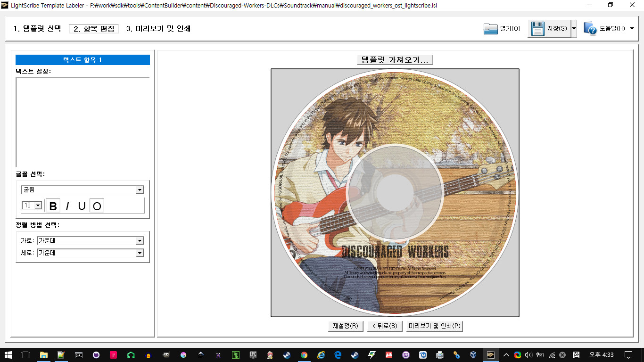
Task: Click the < 뒤로(B) back button
Action: (x=385, y=326)
